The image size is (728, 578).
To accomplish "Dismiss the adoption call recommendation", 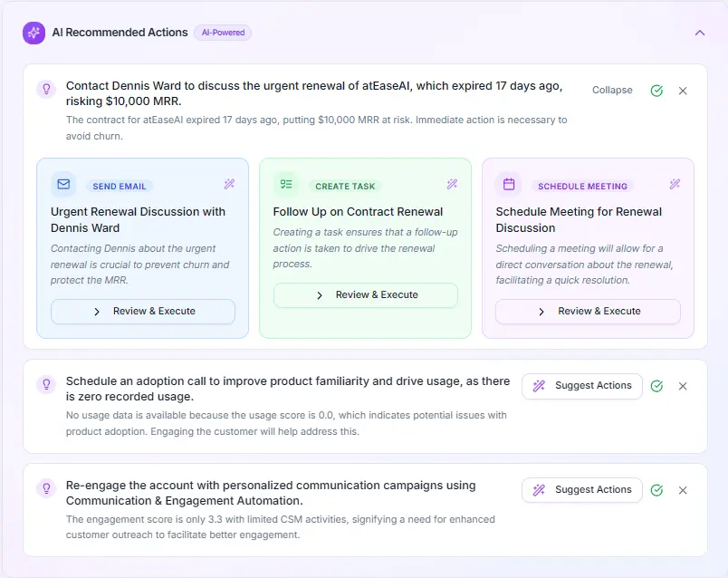I will point(683,386).
